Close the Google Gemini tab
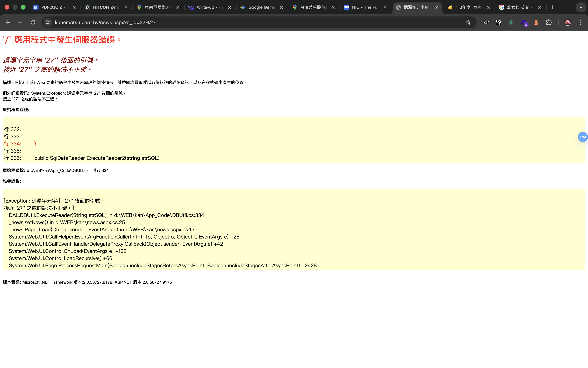The image size is (588, 368). pos(281,7)
